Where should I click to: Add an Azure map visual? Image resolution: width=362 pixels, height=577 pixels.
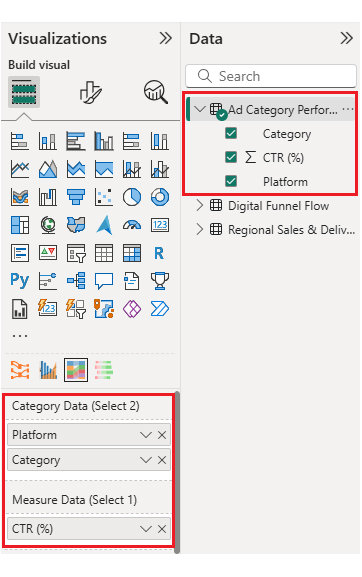(104, 225)
